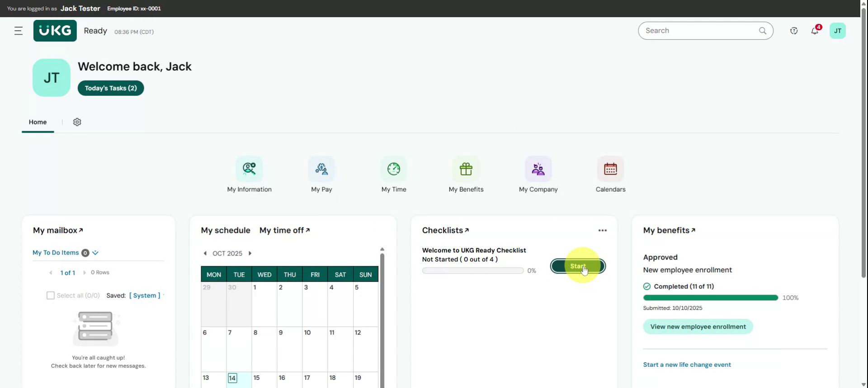This screenshot has width=868, height=388.
Task: Click the search magnifier icon
Action: coord(763,31)
